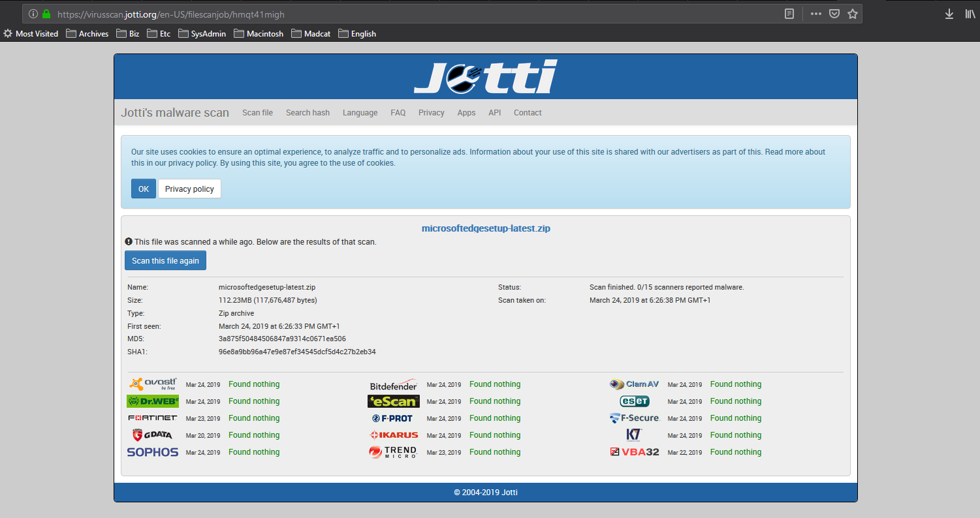Click the Pocket save icon
Viewport: 980px width, 518px height.
point(834,14)
